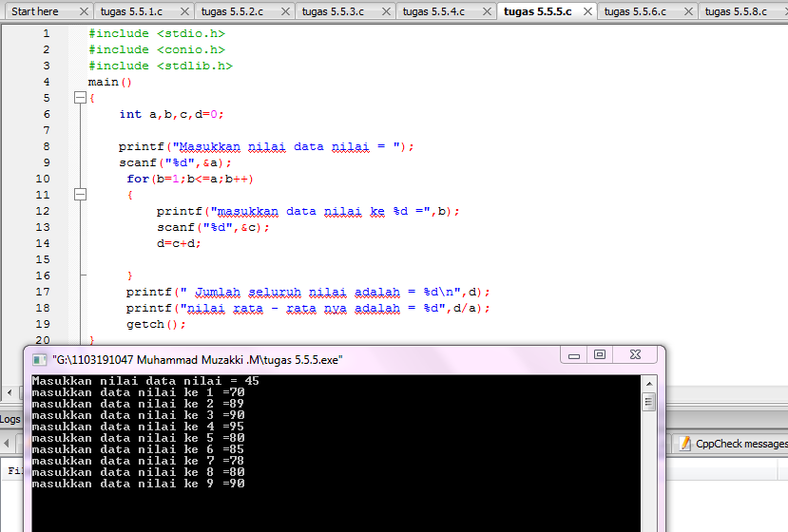
Task: Click the '#include <conio.h>' line
Action: (x=157, y=49)
